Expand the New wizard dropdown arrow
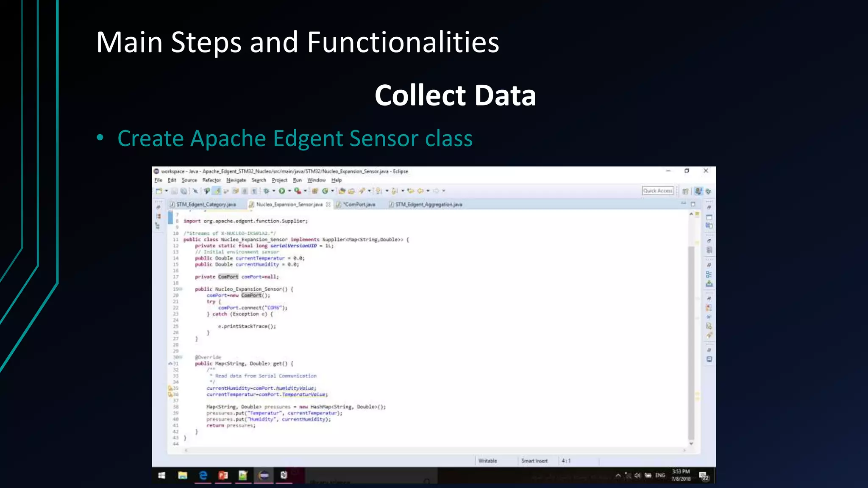This screenshot has height=488, width=868. click(166, 191)
